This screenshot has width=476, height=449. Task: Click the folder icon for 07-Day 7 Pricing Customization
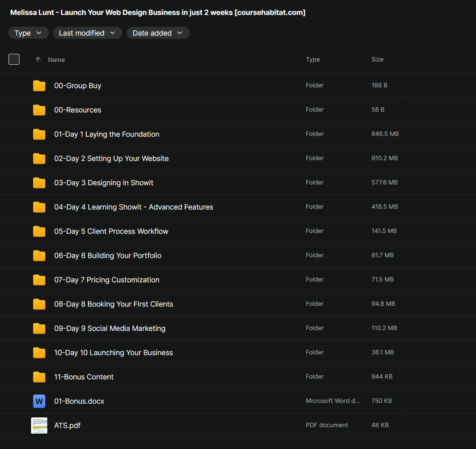(39, 280)
